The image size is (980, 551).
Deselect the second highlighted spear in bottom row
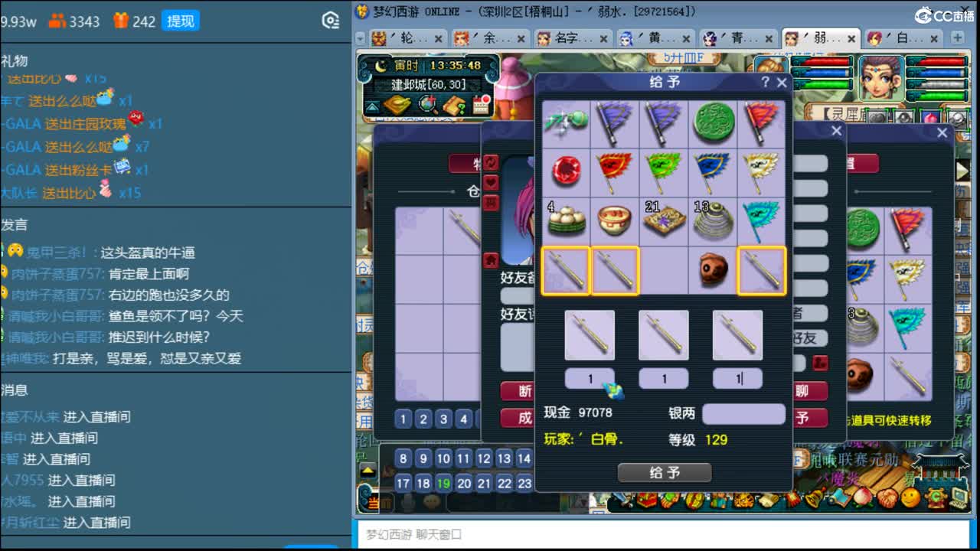coord(614,270)
